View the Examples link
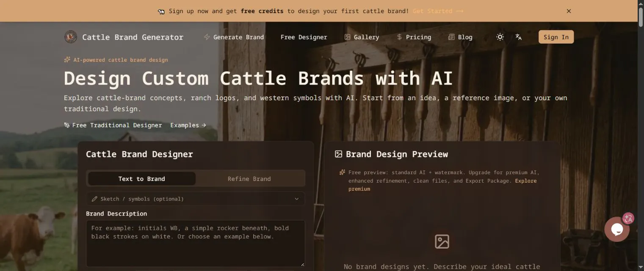The height and width of the screenshot is (271, 644). tap(188, 125)
